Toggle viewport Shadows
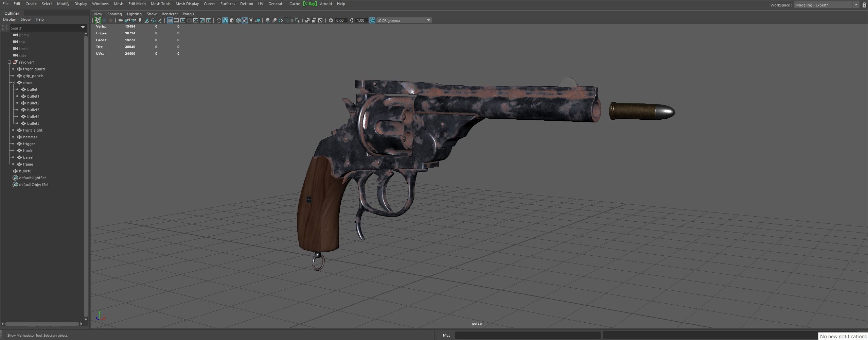This screenshot has width=868, height=340. [258, 20]
